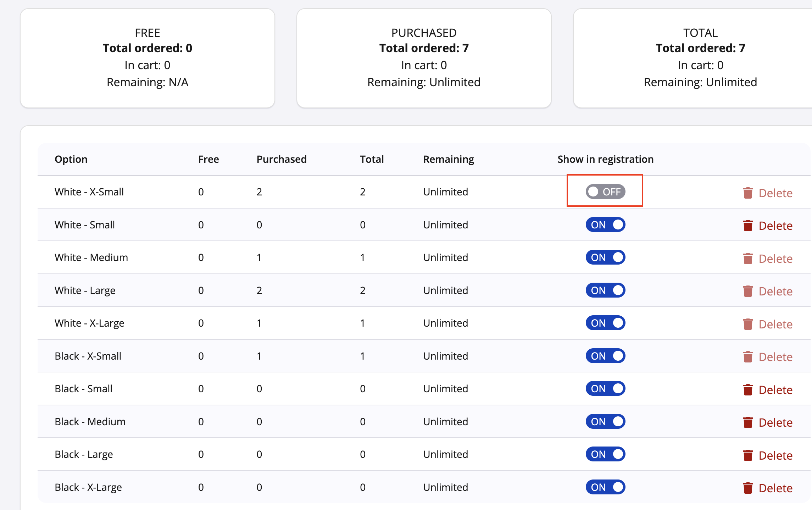The image size is (812, 510).
Task: Click the trash icon for White - Small
Action: coord(747,225)
